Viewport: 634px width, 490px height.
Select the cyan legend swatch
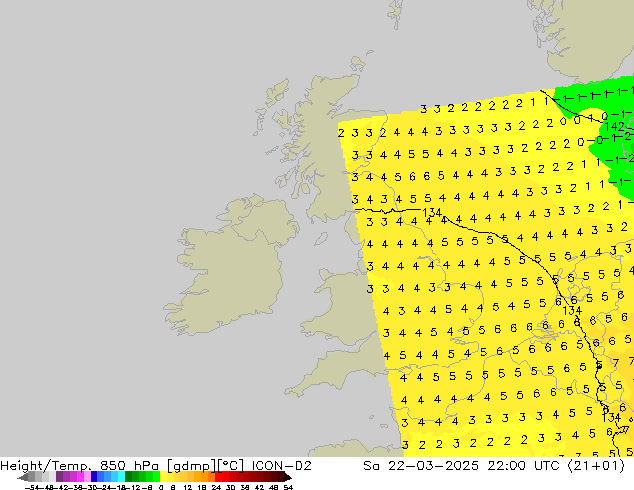pos(121,477)
